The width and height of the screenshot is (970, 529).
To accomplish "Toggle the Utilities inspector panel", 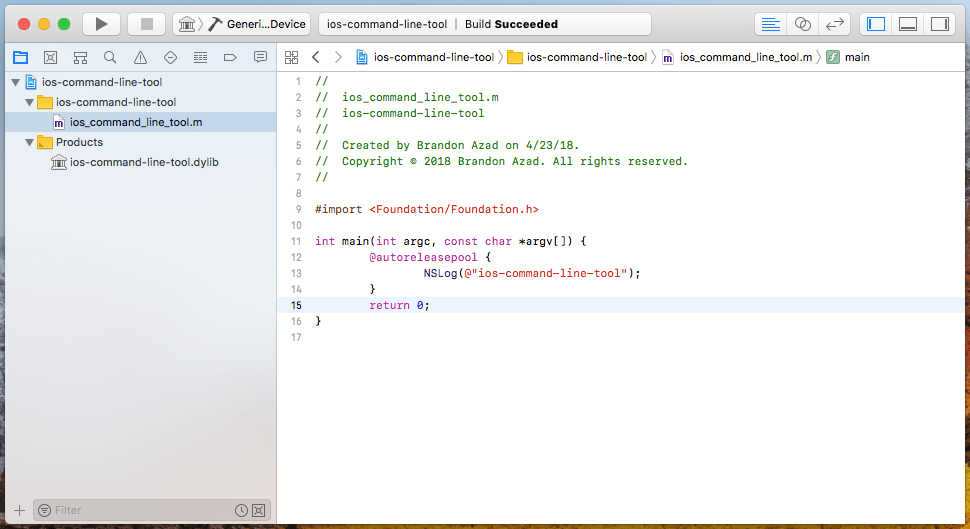I will (x=940, y=24).
